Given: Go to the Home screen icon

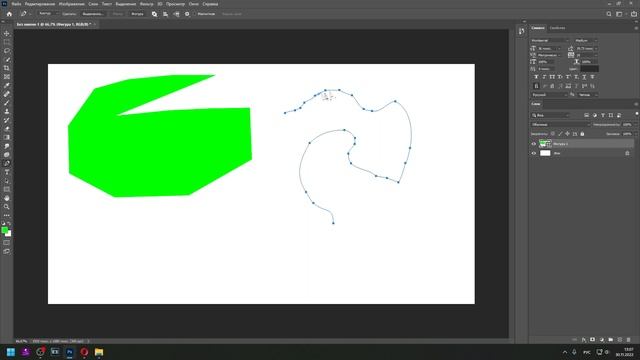Looking at the screenshot, I should click(9, 14).
